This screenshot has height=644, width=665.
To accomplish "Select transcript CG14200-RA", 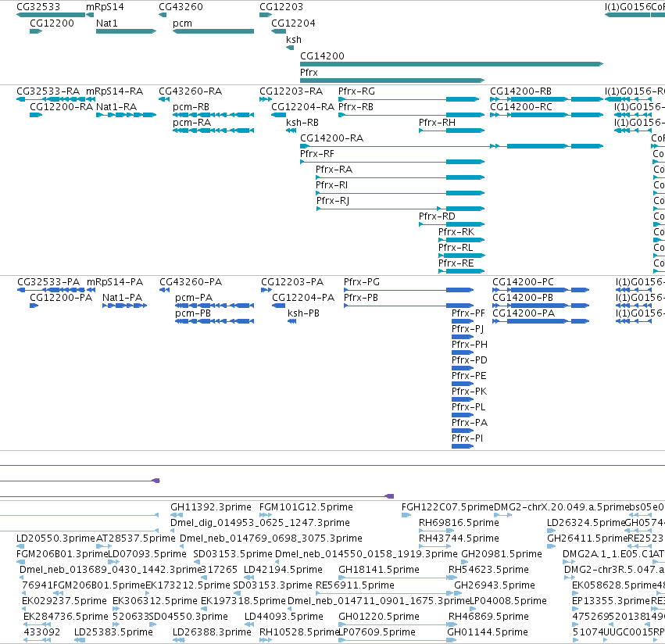I will [452, 146].
